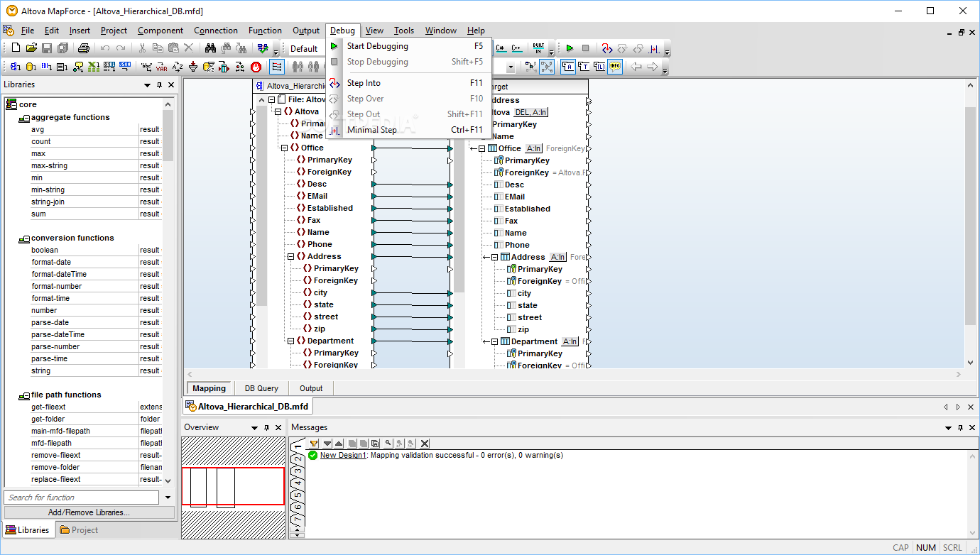Image resolution: width=980 pixels, height=555 pixels.
Task: Click Step Into icon in debug toolbar
Action: (607, 48)
